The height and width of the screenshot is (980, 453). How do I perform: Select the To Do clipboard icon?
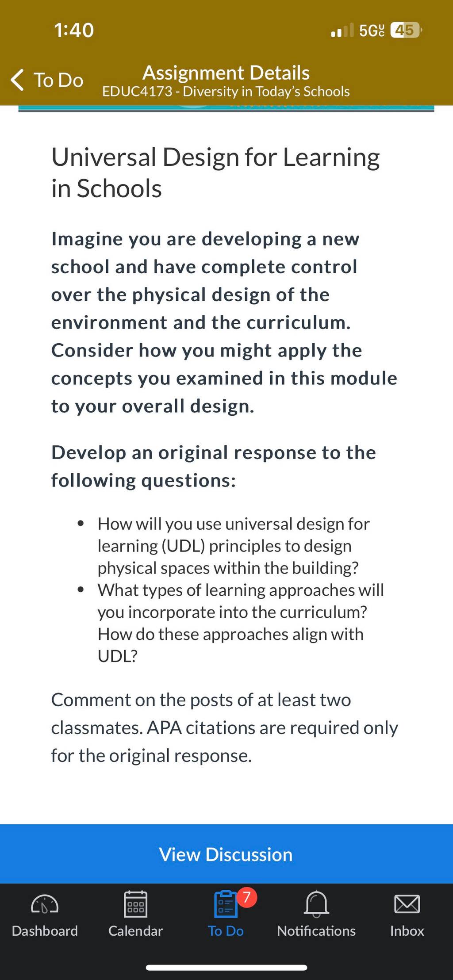click(x=226, y=904)
